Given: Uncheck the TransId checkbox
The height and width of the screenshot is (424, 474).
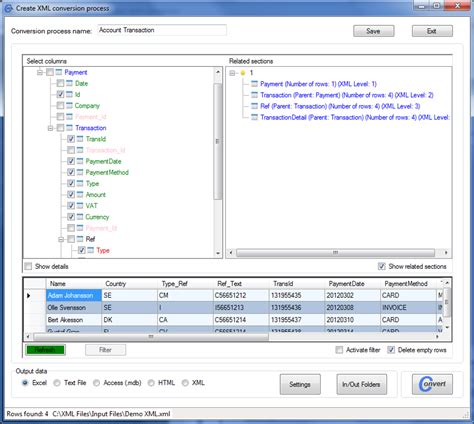Looking at the screenshot, I should tap(71, 139).
